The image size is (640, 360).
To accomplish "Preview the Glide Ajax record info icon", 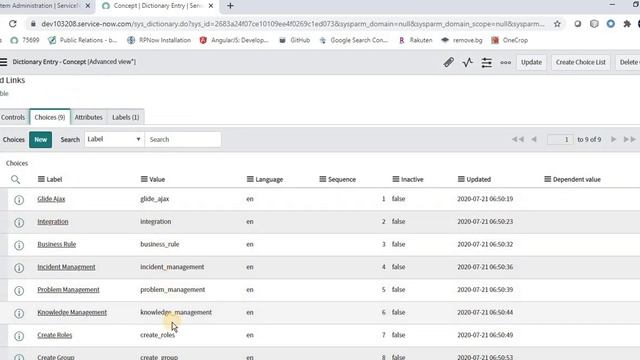I will (x=19, y=200).
